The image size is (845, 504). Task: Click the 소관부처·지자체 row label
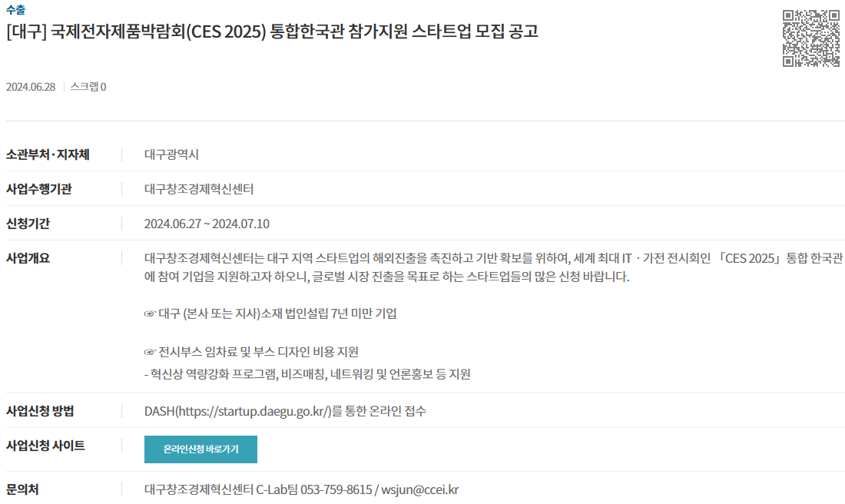[48, 154]
